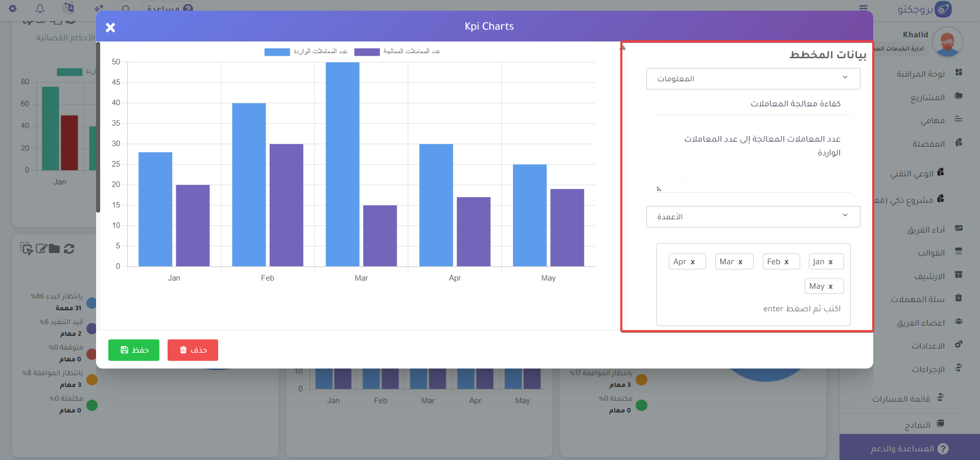Screen dimensions: 980x460
Task: Click the folder icon on the tasks card
Action: 55,249
